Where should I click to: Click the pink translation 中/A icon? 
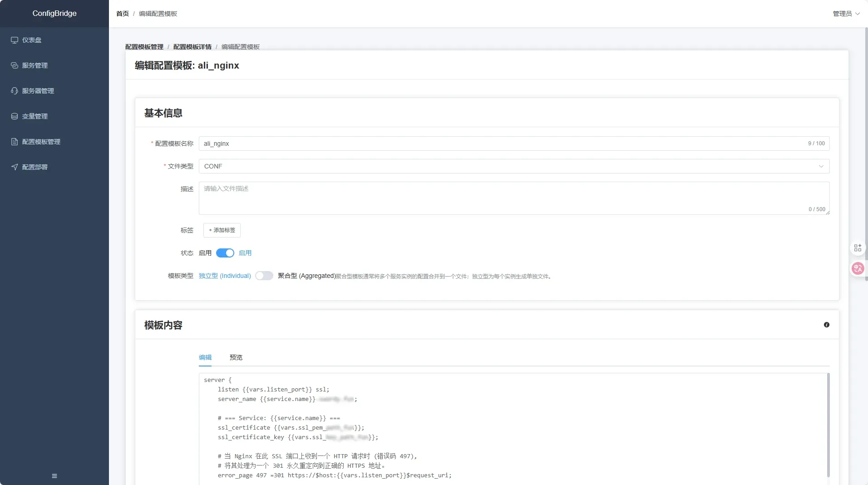click(x=858, y=268)
